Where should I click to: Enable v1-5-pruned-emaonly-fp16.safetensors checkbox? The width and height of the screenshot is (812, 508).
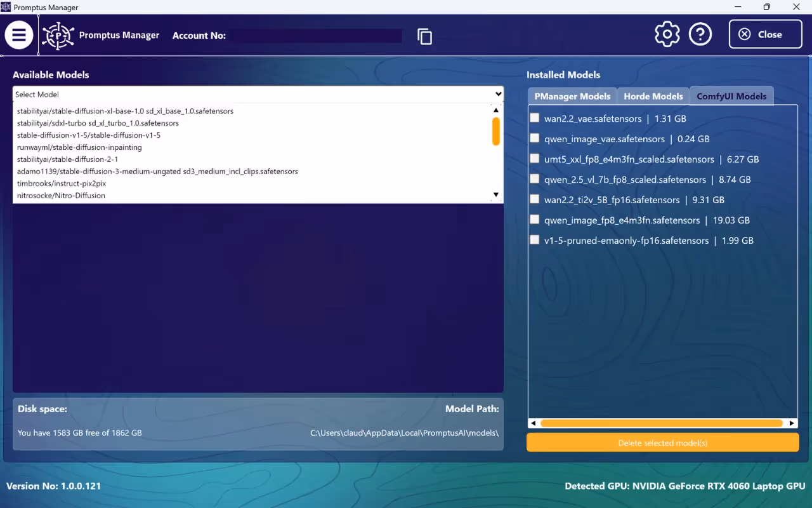[x=535, y=239]
